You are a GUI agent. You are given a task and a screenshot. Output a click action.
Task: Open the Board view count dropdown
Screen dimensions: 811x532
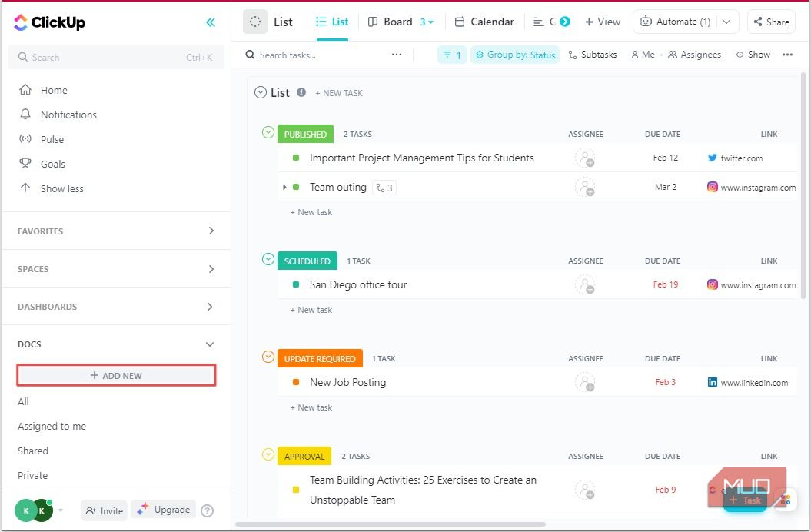click(427, 22)
